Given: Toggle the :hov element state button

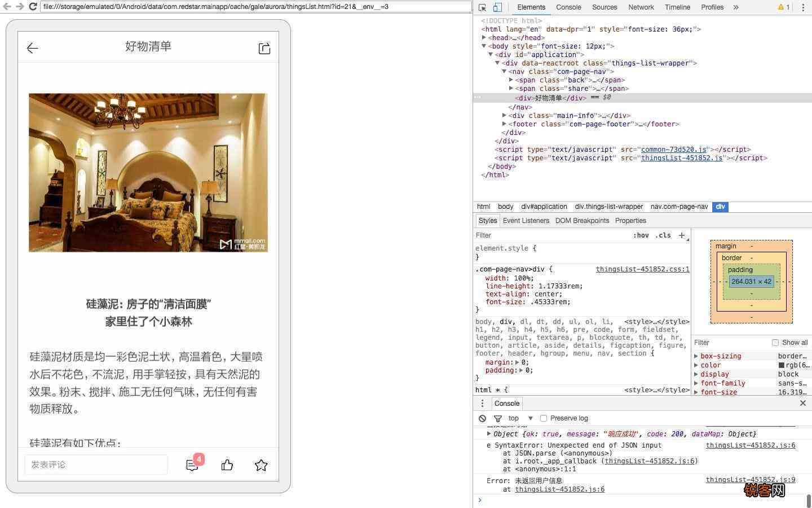Looking at the screenshot, I should pyautogui.click(x=641, y=235).
